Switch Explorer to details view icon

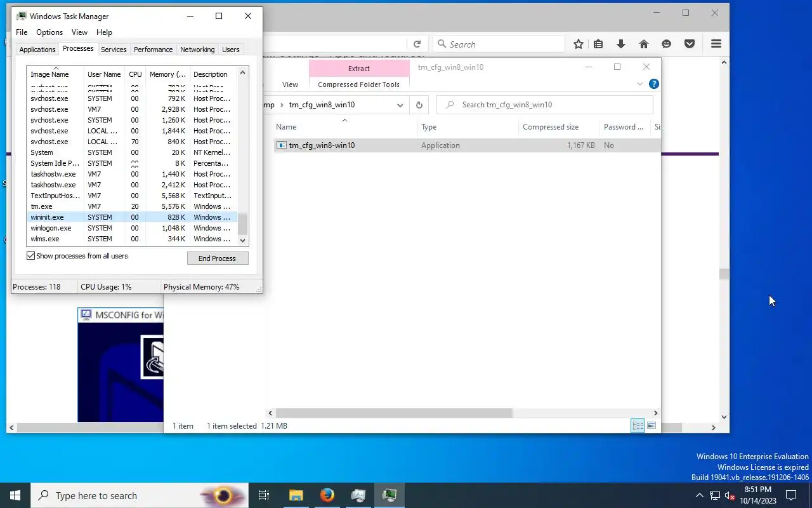click(x=638, y=425)
